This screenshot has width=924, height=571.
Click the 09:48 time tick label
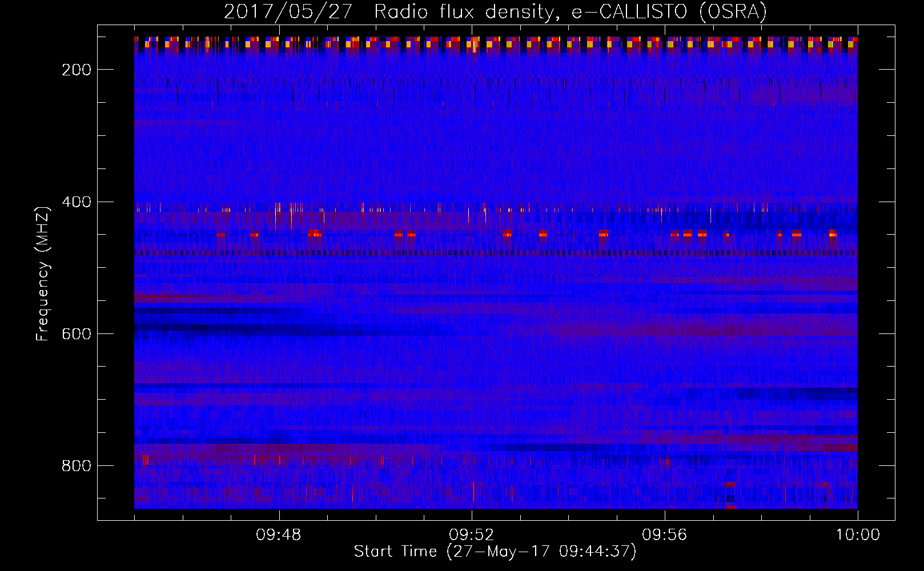[279, 535]
